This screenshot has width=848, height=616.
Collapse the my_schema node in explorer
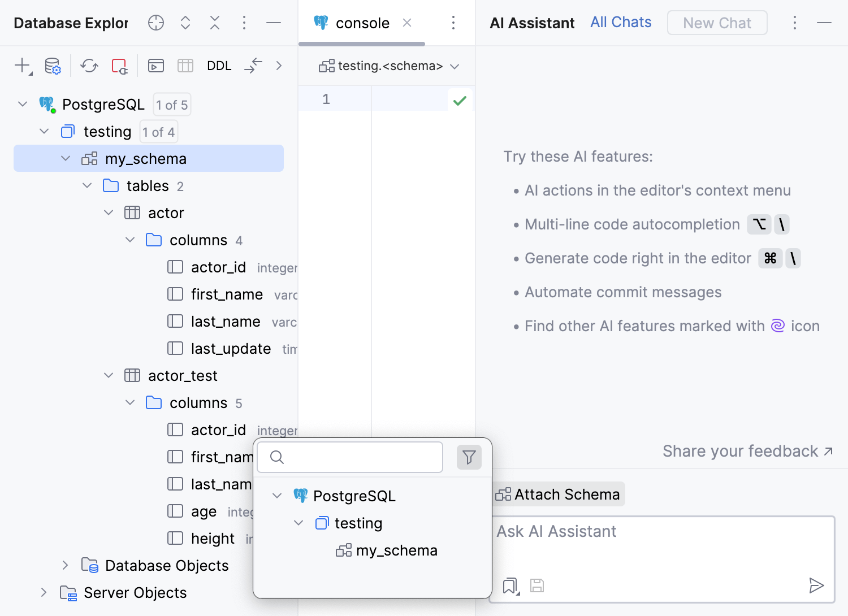(66, 158)
